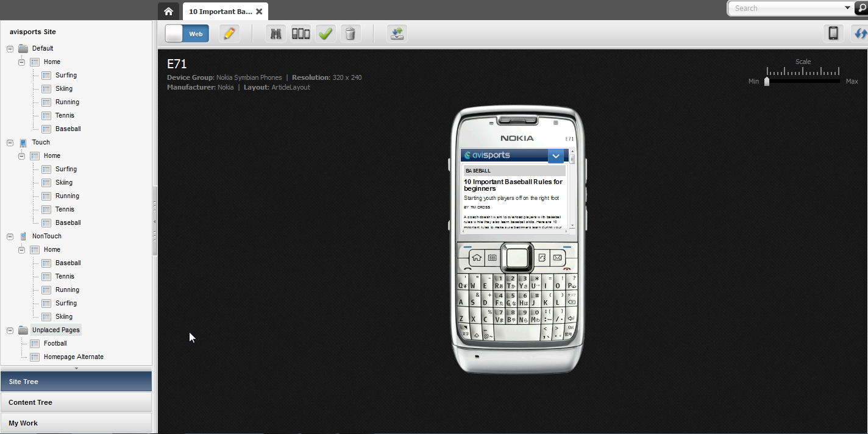
Task: Click the Refresh icon in toolbar
Action: [x=861, y=33]
